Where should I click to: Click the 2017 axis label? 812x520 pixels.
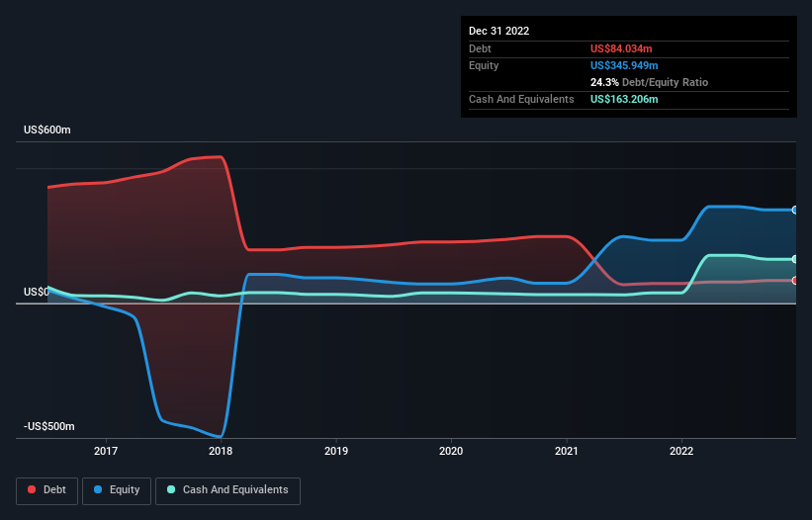106,451
